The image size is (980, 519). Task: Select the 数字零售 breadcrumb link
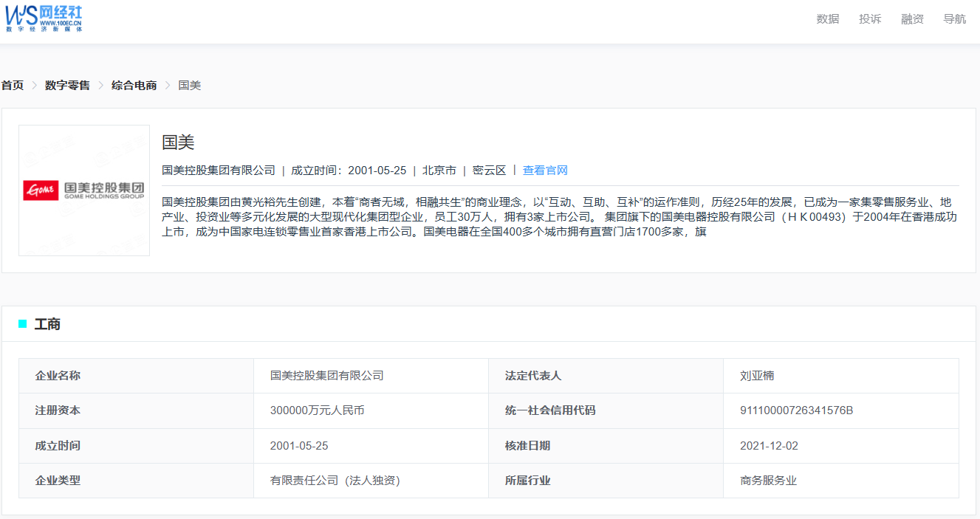67,86
